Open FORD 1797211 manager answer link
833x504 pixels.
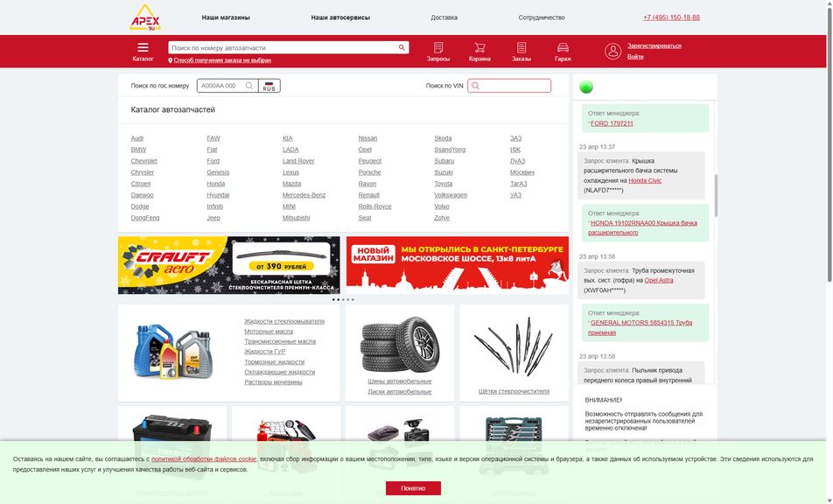612,123
